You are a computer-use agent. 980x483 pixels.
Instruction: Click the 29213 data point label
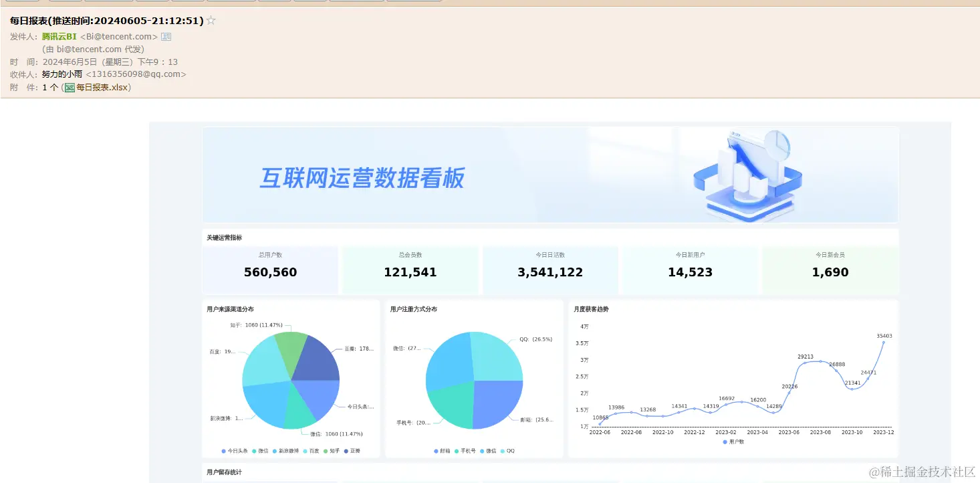pos(806,357)
